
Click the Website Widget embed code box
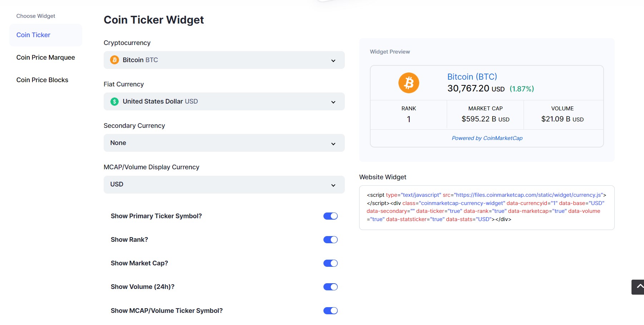coord(487,207)
